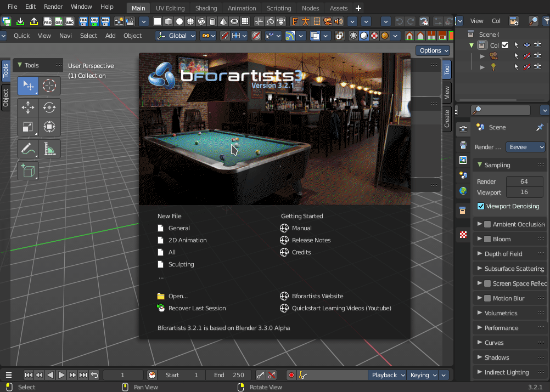550x392 pixels.
Task: Click the import OBJ icon
Action: click(x=59, y=21)
